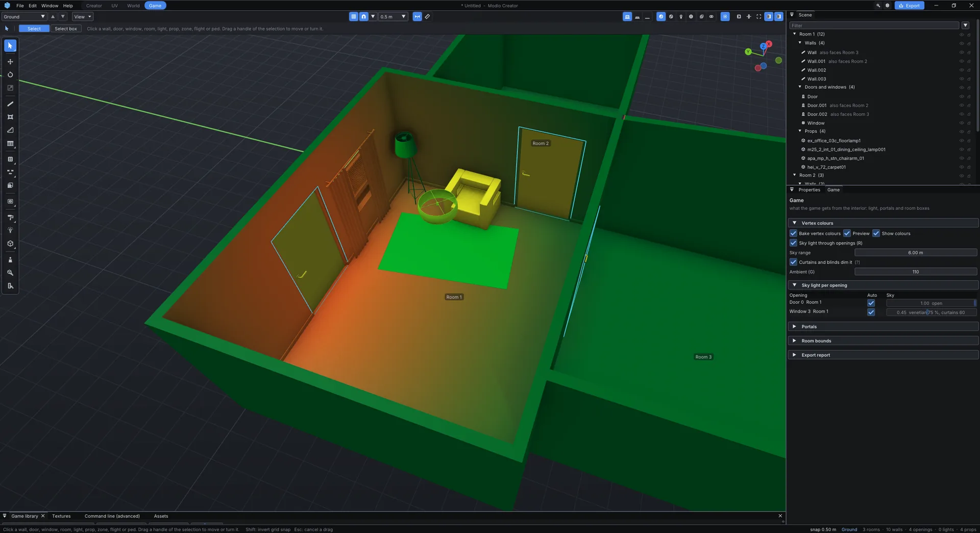The image size is (980, 533).
Task: Expand the Room bounds section
Action: [x=883, y=341]
